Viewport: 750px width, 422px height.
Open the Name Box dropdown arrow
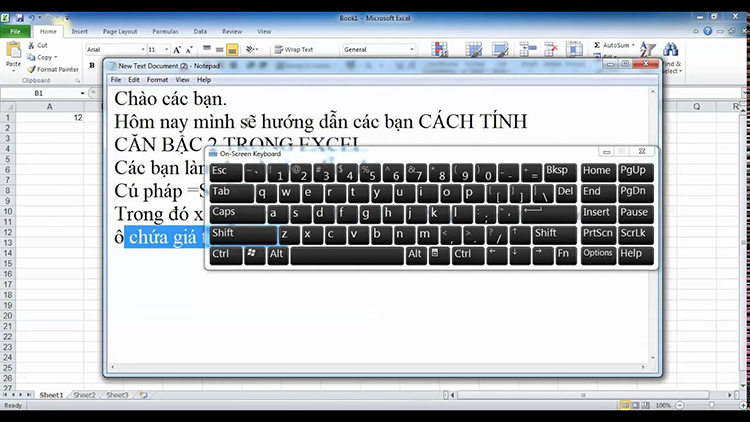click(82, 93)
